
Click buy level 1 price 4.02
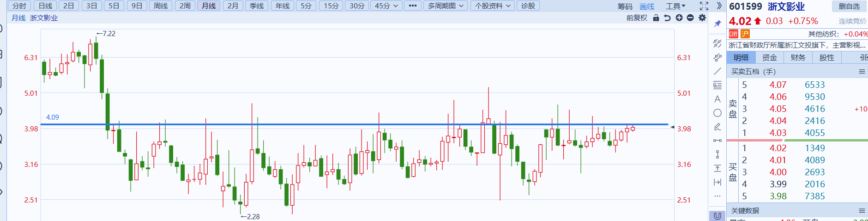coord(778,148)
